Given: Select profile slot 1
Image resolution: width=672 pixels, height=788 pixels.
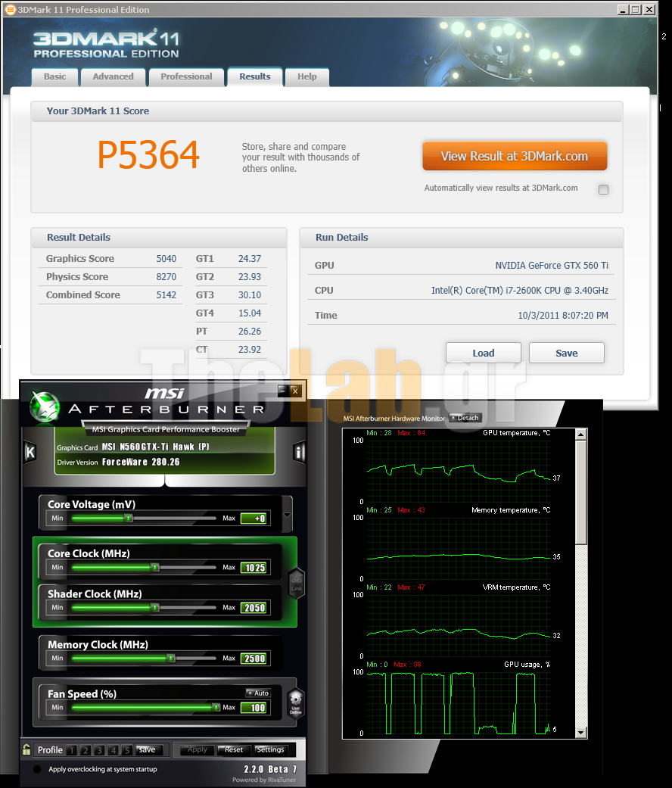Looking at the screenshot, I should tap(72, 750).
